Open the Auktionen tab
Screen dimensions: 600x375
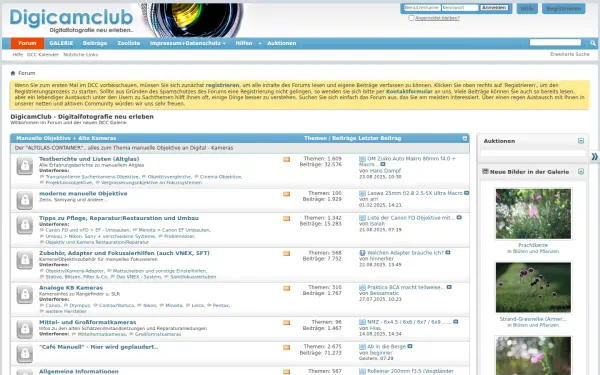(x=282, y=43)
